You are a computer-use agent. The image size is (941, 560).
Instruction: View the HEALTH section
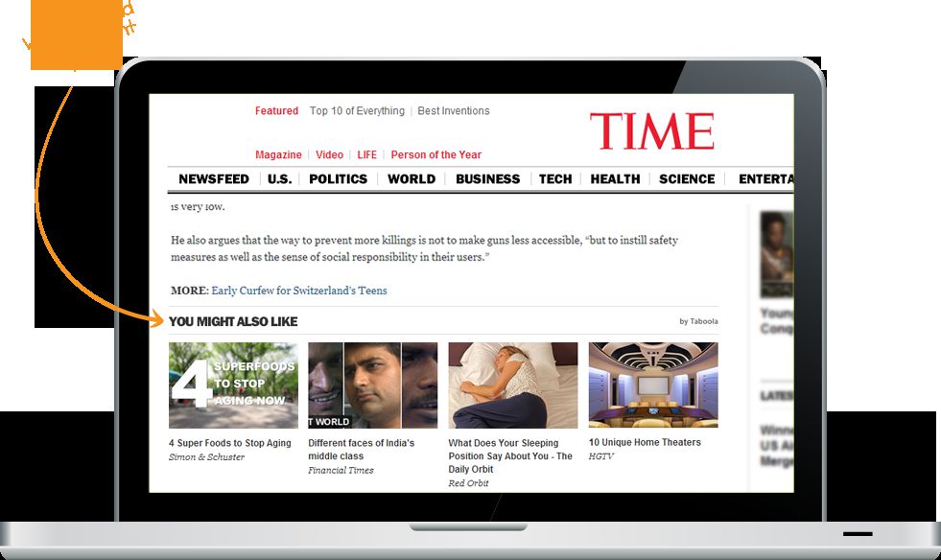[x=615, y=178]
